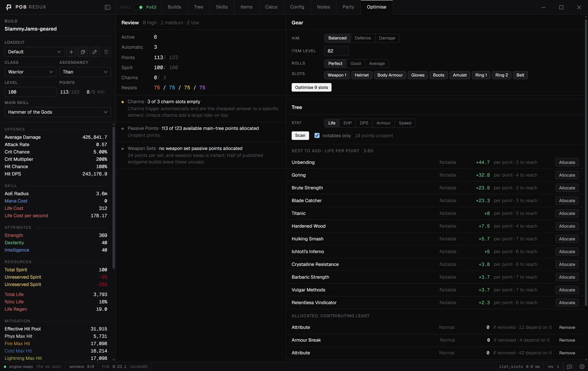Open the Titan ascendancy dropdown
The height and width of the screenshot is (371, 588).
pyautogui.click(x=85, y=72)
